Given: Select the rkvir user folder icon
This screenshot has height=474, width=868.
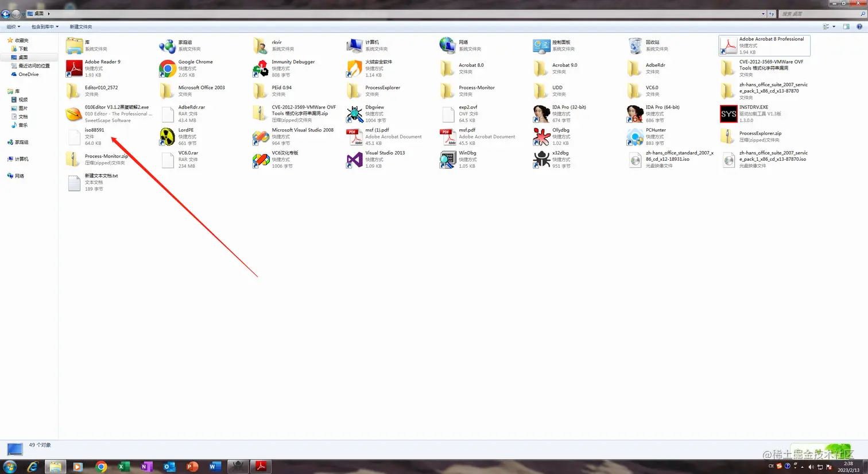Looking at the screenshot, I should (x=261, y=45).
